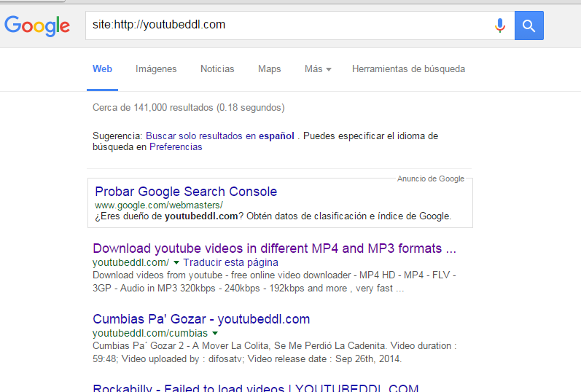Click the 'Anuncio de Google' label
Screen dimensions: 581x392
pyautogui.click(x=431, y=179)
